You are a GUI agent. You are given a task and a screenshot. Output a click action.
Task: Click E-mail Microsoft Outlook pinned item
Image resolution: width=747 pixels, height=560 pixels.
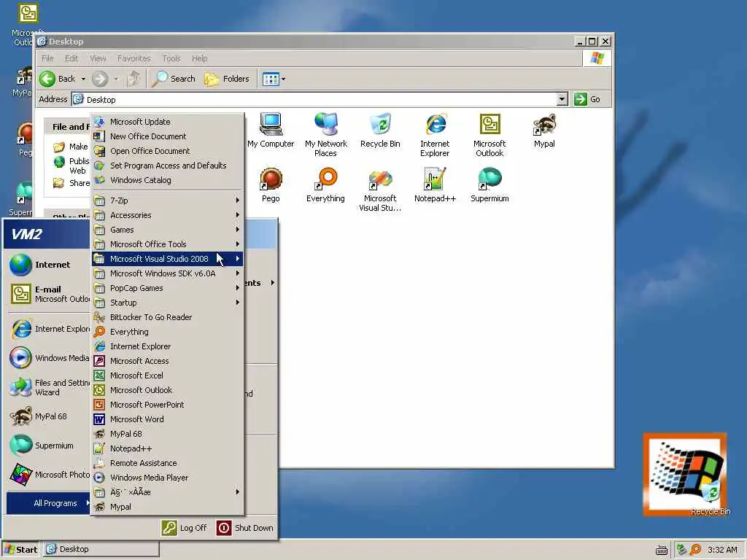click(49, 294)
